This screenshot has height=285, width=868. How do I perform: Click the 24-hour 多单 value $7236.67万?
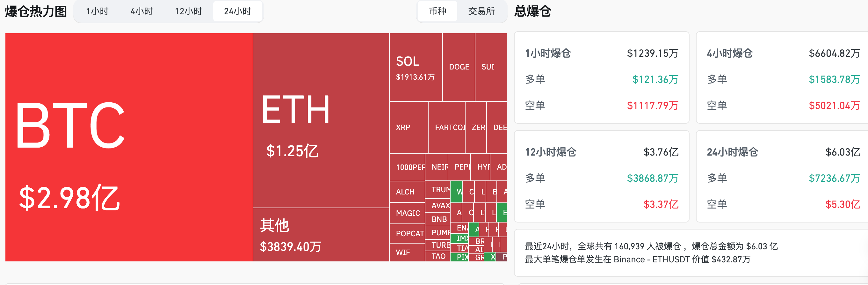pos(835,178)
